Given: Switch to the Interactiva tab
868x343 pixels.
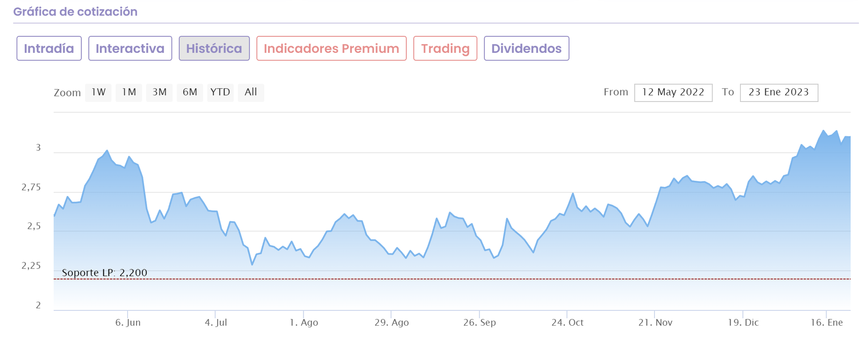Looking at the screenshot, I should pos(130,48).
